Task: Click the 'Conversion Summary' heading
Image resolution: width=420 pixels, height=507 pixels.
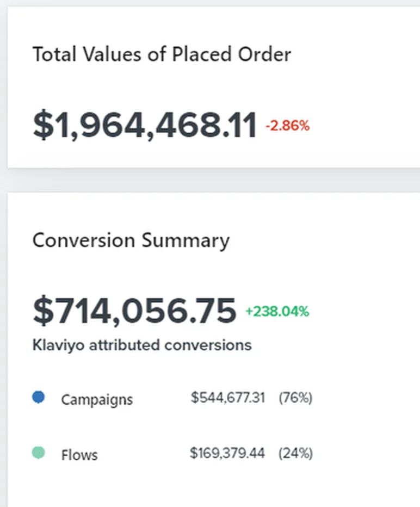Action: pos(131,241)
